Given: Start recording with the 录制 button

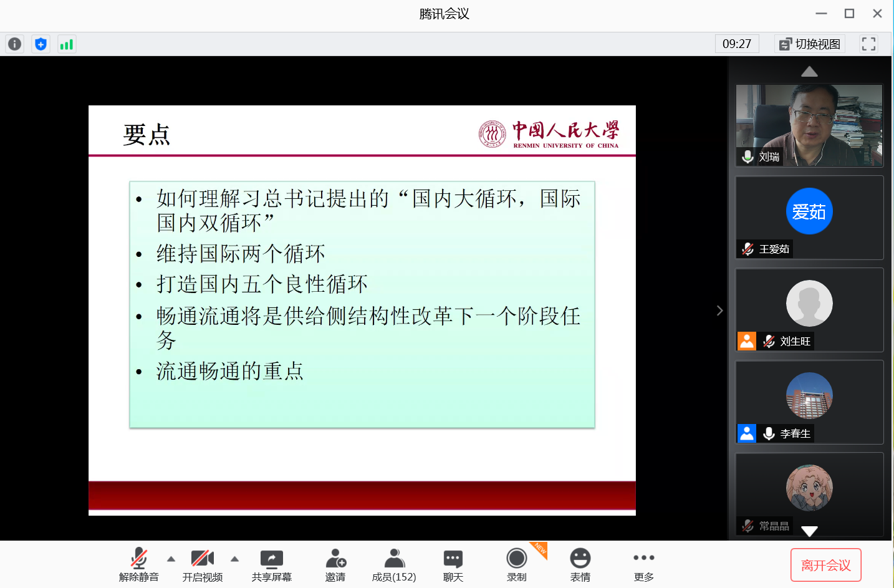Looking at the screenshot, I should (x=516, y=565).
